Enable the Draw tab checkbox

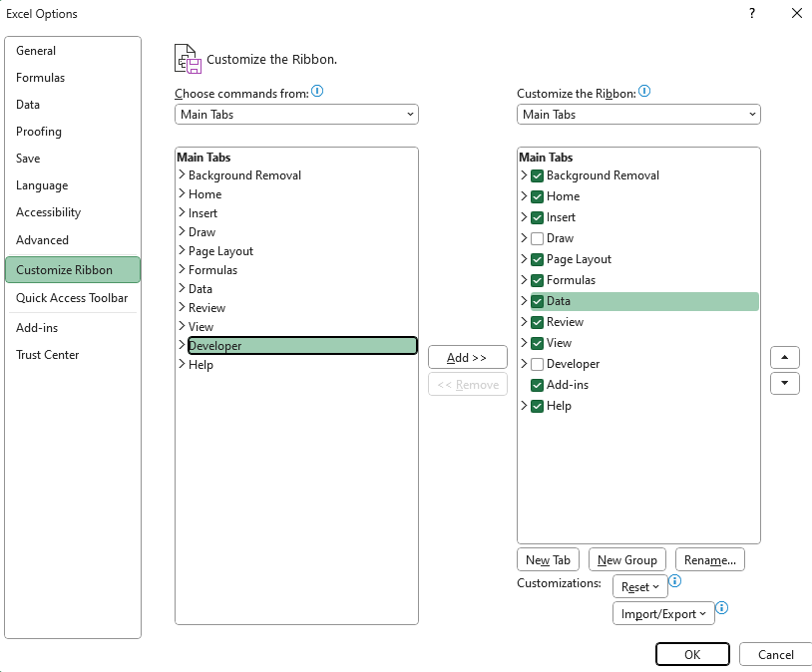point(537,237)
